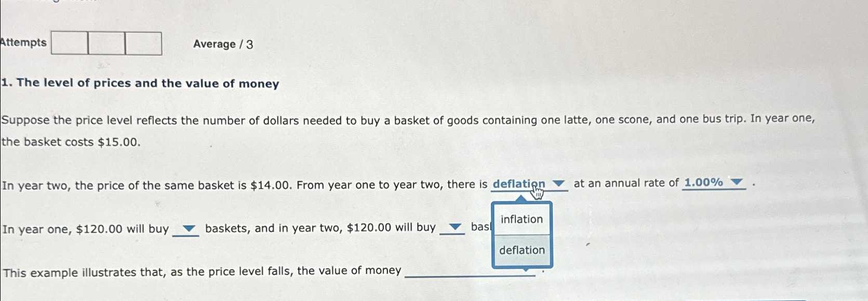The height and width of the screenshot is (301, 868).
Task: Click the second Attempts box
Action: point(107,43)
